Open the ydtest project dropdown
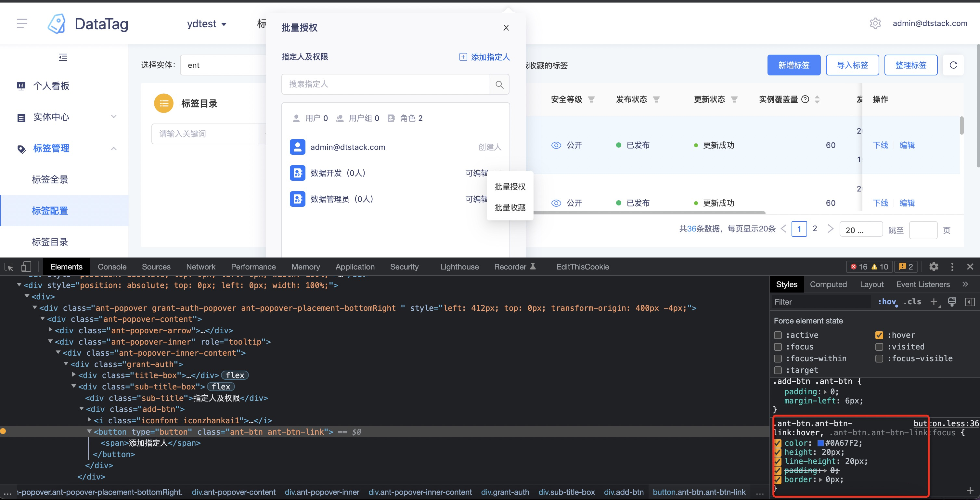 coord(207,24)
